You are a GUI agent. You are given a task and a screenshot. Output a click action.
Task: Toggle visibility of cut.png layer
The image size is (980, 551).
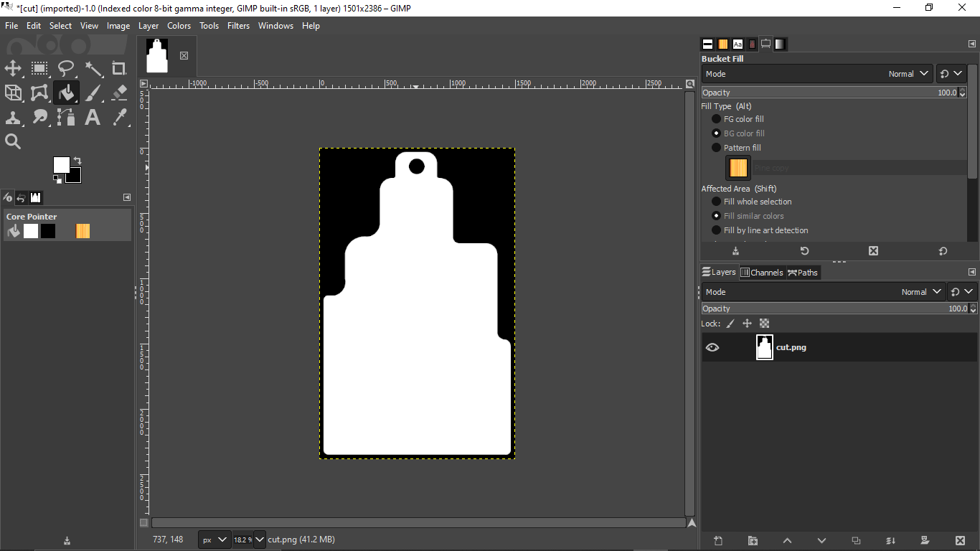pos(712,347)
